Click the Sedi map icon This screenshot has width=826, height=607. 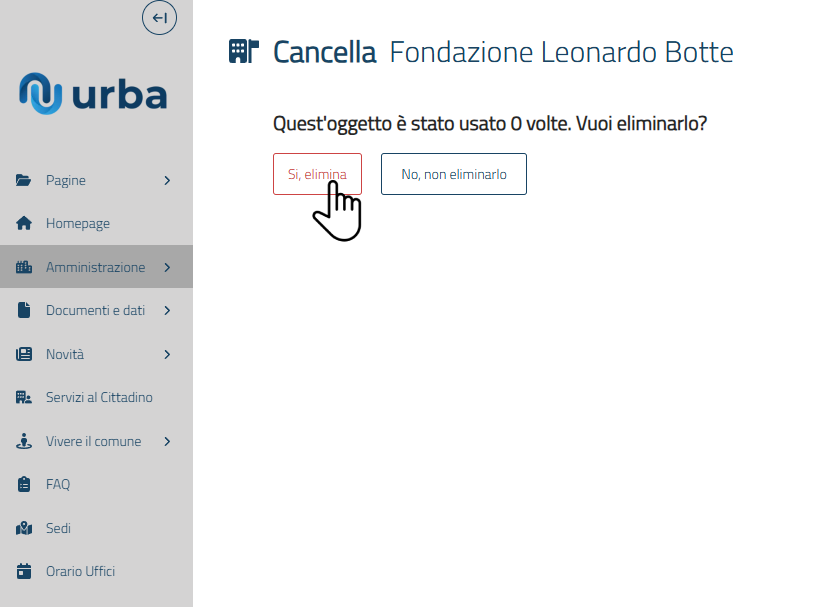(x=25, y=529)
